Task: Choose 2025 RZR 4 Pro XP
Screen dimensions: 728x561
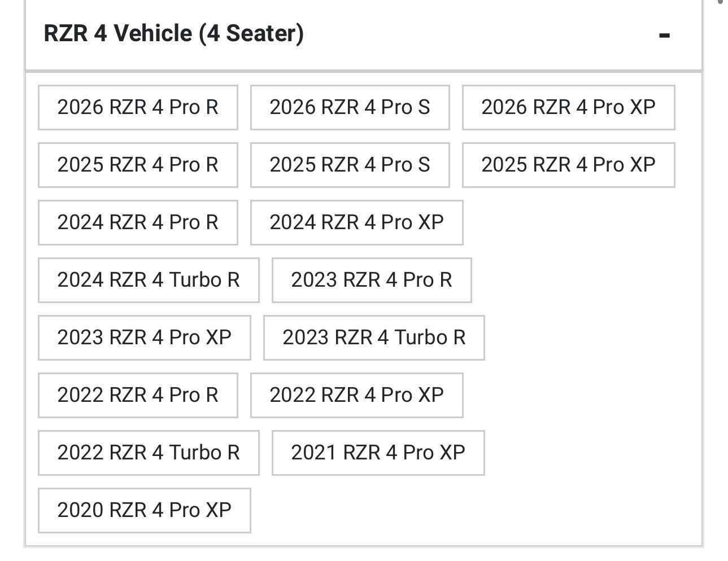Action: (568, 165)
